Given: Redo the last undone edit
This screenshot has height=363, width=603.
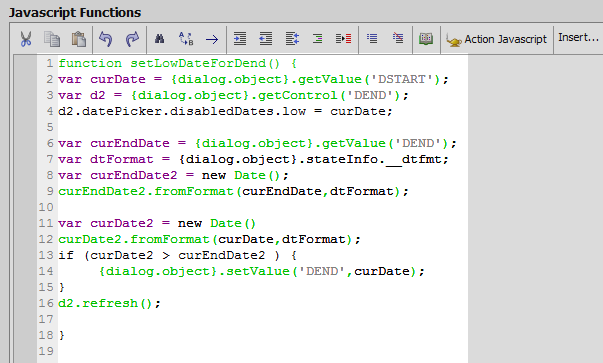Looking at the screenshot, I should coord(132,39).
